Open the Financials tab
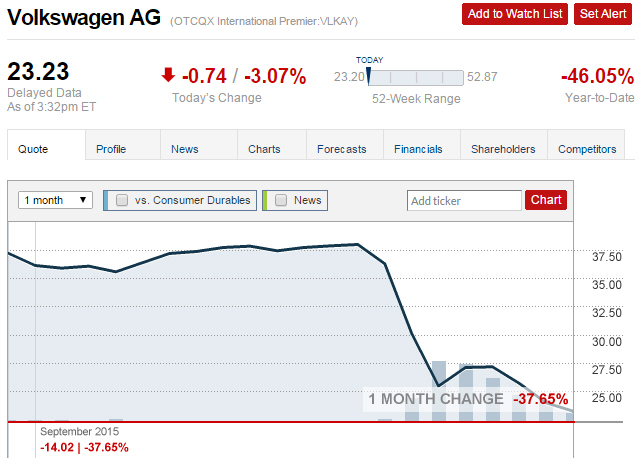Screen dimensions: 639x471 tap(418, 149)
